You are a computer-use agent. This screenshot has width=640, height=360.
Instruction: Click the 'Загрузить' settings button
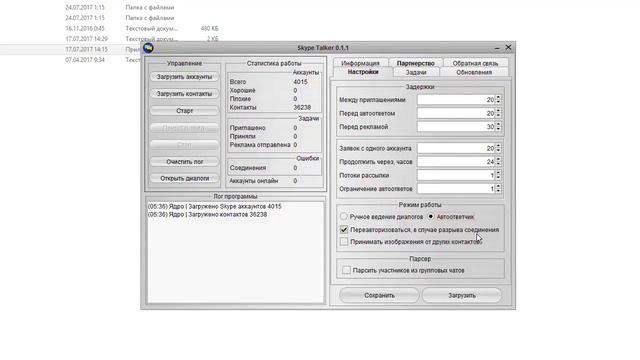tap(462, 295)
